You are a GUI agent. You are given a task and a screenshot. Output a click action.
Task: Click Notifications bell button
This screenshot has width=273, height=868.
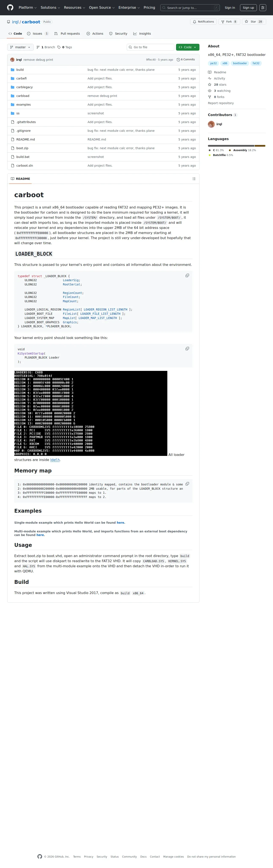point(203,21)
